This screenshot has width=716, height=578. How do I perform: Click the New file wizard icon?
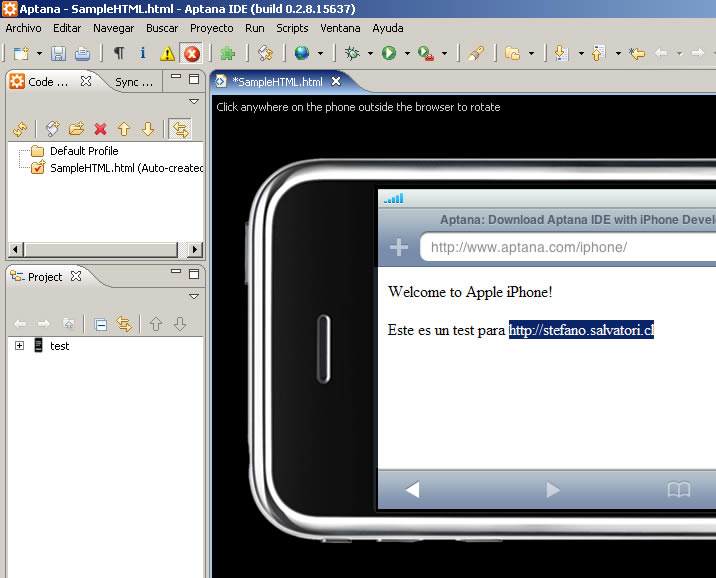coord(21,54)
